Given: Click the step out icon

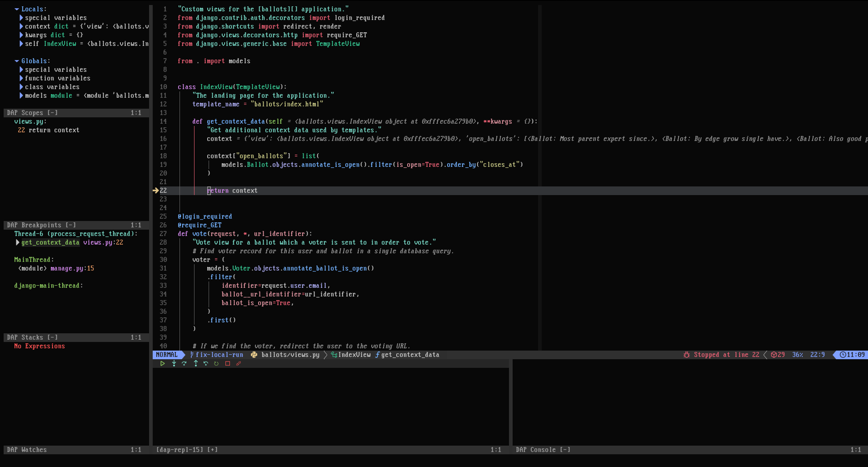Looking at the screenshot, I should (x=195, y=363).
